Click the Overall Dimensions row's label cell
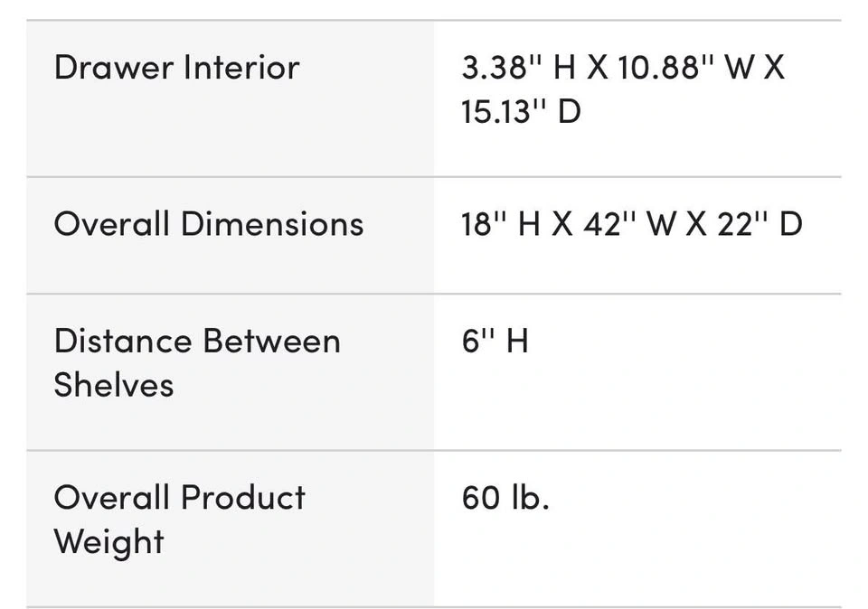The image size is (868, 609). pos(231,236)
